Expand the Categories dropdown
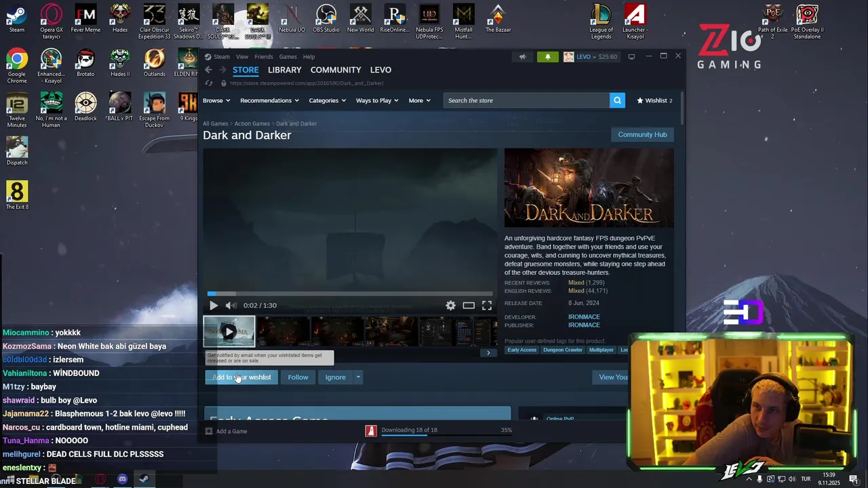This screenshot has width=868, height=488. point(328,100)
